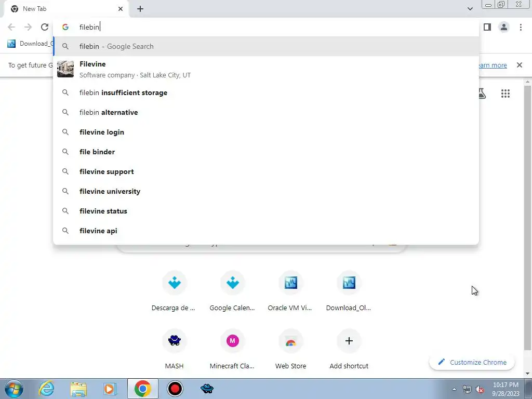Open the Descarga de shortcut

[174, 291]
